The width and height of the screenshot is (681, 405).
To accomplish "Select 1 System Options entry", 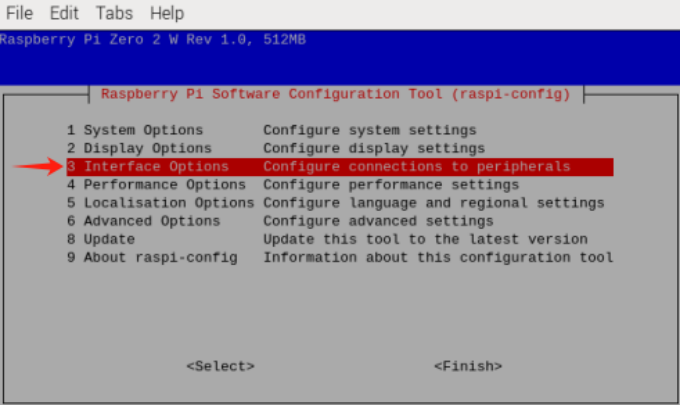I will pos(135,130).
